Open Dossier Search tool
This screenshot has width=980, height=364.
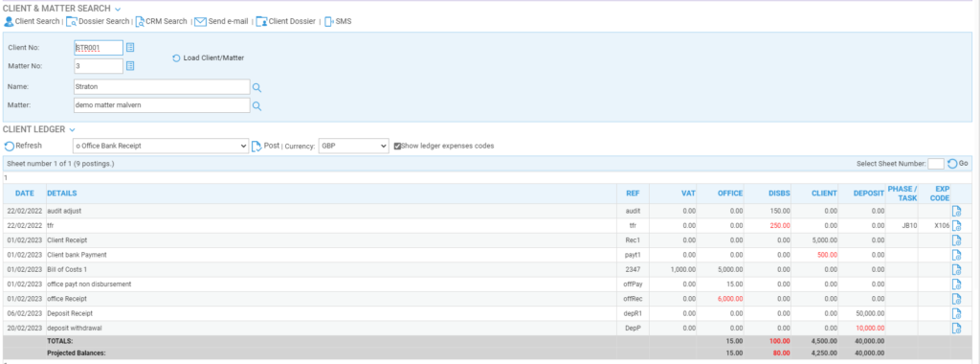pos(98,21)
